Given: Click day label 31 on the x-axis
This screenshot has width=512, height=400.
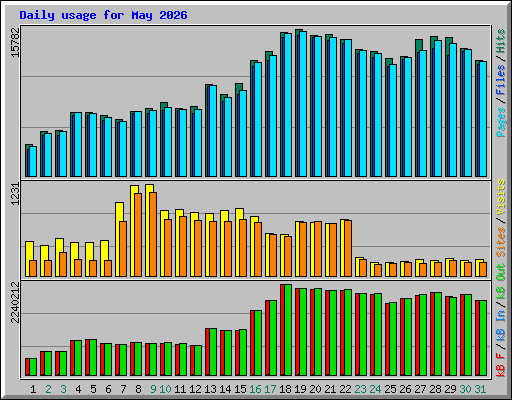Looking at the screenshot, I should (x=480, y=389).
